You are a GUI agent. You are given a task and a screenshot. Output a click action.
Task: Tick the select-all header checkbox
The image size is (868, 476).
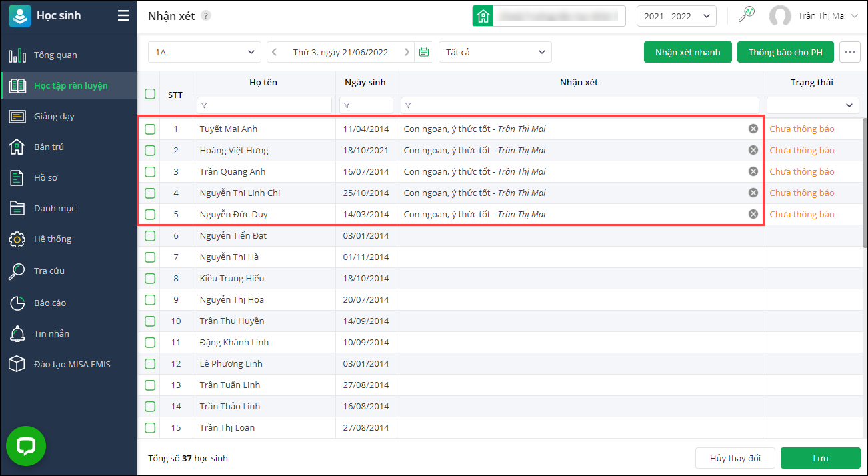[x=150, y=94]
